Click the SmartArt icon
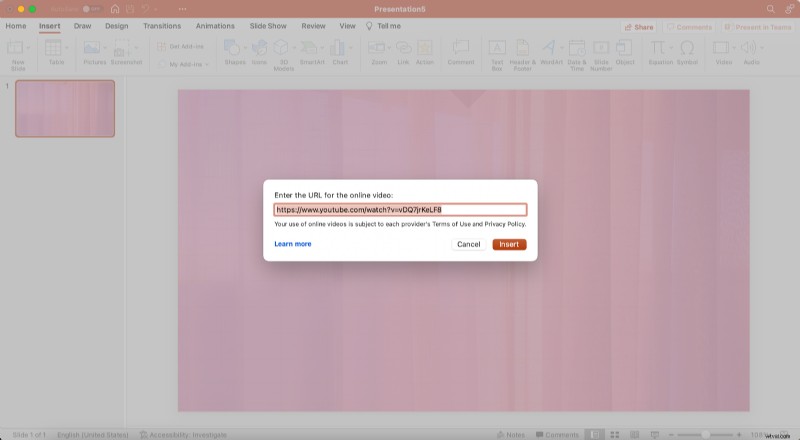The image size is (800, 440). point(309,47)
